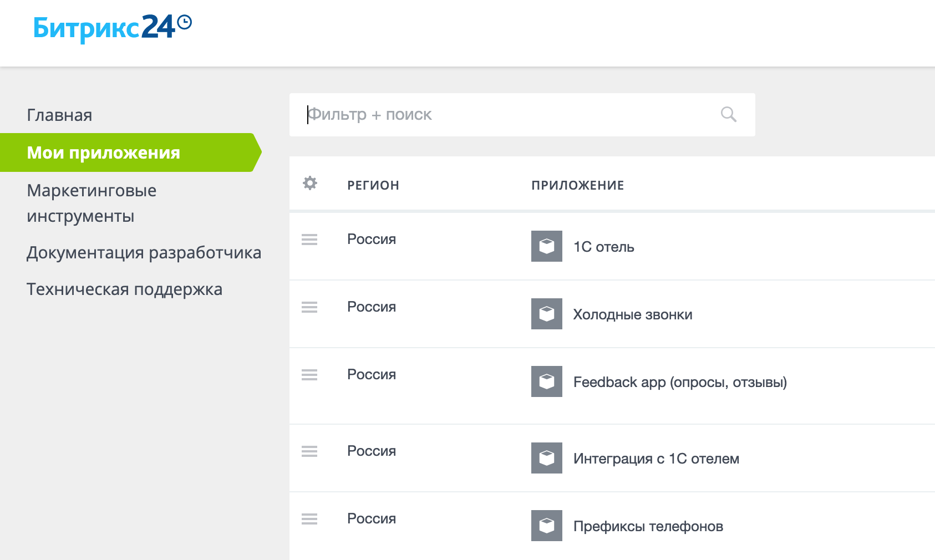Click the Интеграция с 1С отелем app icon

547,458
